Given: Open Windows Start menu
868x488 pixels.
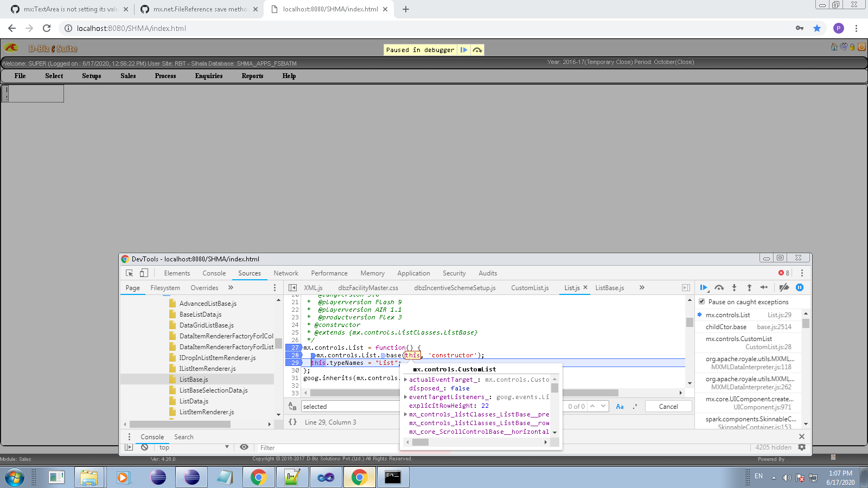Looking at the screenshot, I should [15, 478].
